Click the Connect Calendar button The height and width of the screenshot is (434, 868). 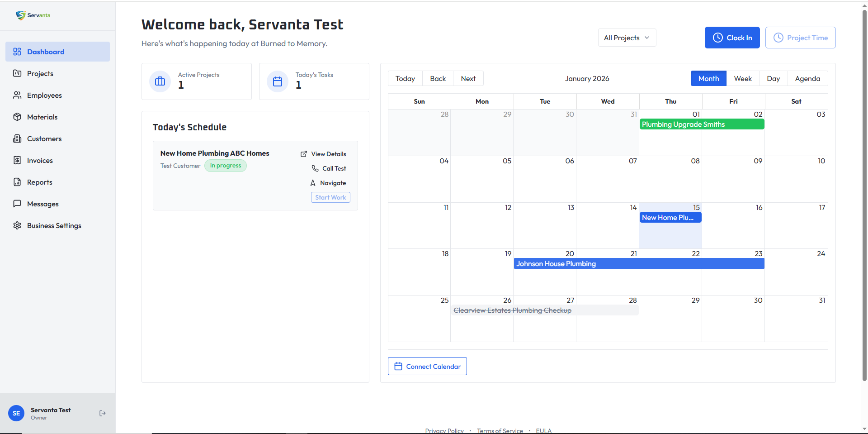[427, 366]
